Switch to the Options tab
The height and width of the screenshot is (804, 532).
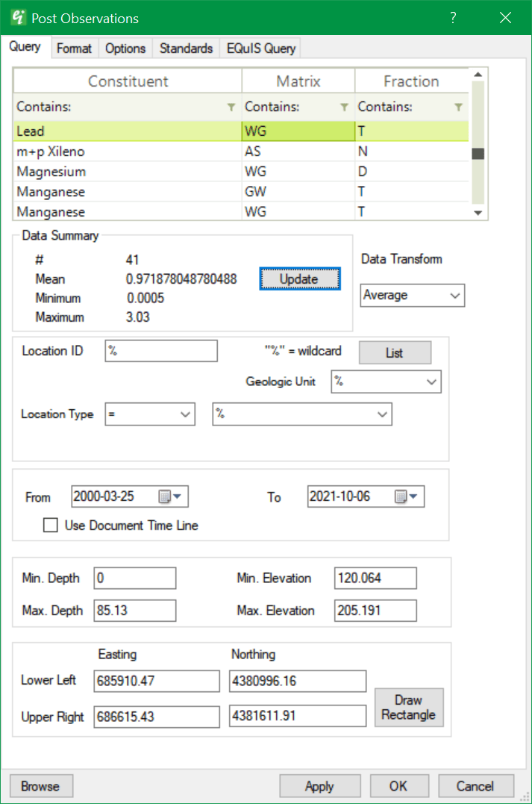click(125, 49)
